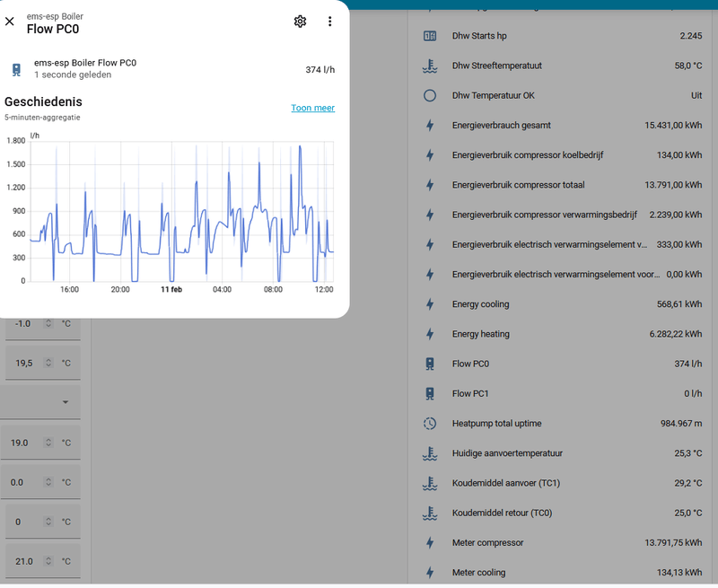The width and height of the screenshot is (718, 588).
Task: Click the Energieverbruik compressor koelbedrijf bolt icon
Action: (430, 155)
